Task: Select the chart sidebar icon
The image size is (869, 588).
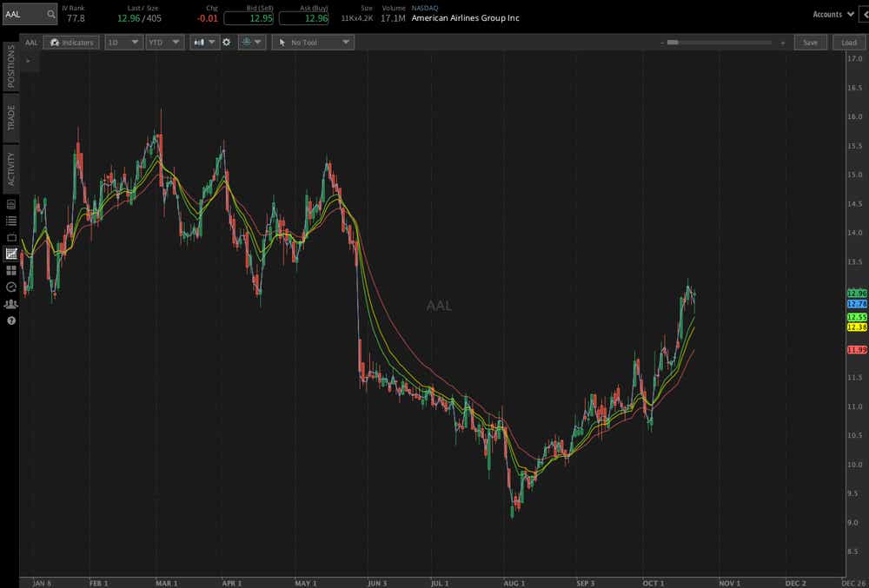Action: 11,254
